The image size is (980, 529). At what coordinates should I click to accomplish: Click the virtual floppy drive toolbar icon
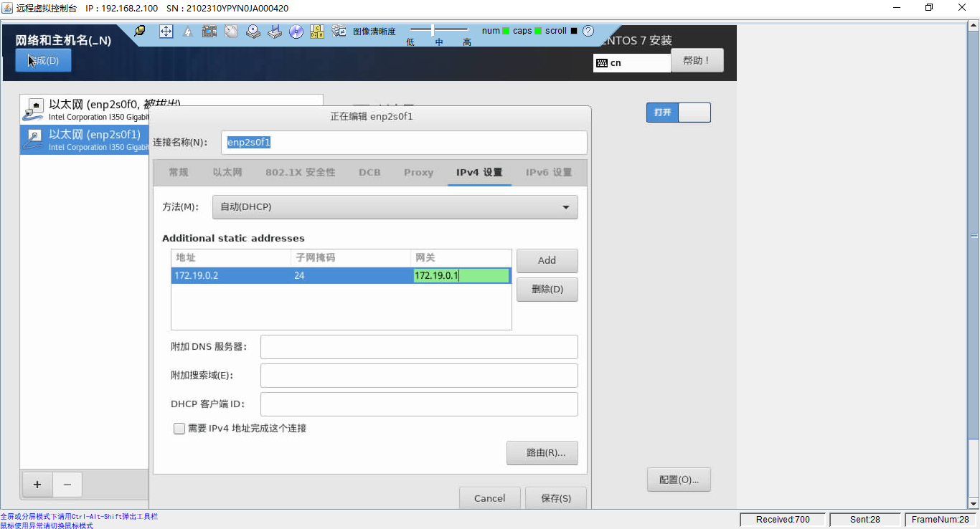point(275,32)
